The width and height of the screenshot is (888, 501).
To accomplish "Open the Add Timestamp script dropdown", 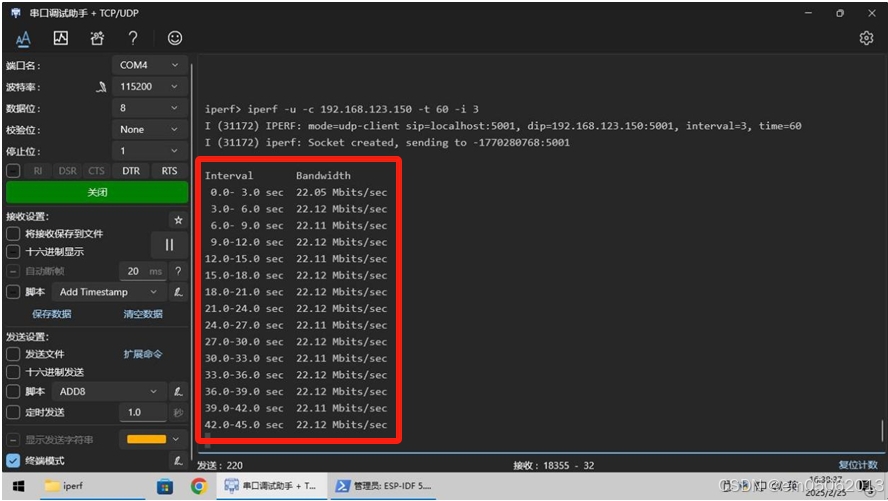I will pos(109,292).
